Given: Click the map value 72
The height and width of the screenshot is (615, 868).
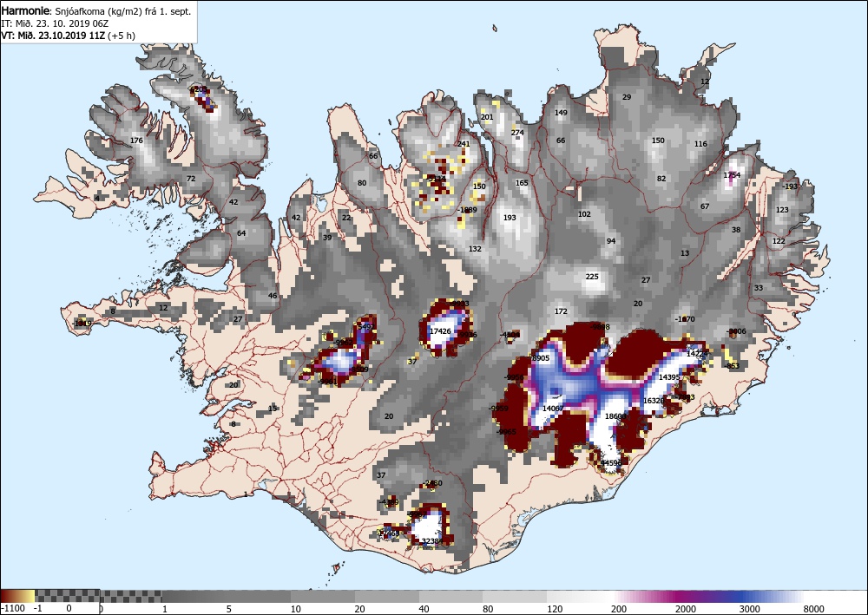Looking at the screenshot, I should pos(191,179).
